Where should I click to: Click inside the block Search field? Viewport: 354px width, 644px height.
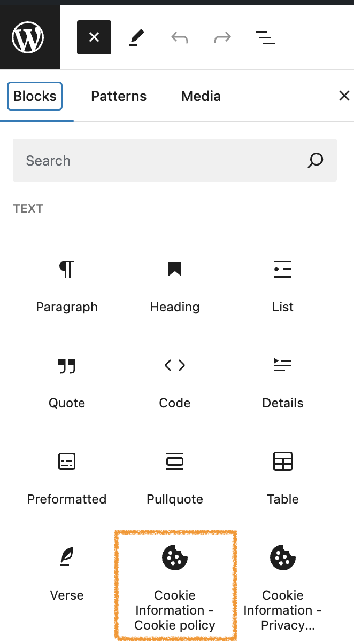[x=160, y=160]
